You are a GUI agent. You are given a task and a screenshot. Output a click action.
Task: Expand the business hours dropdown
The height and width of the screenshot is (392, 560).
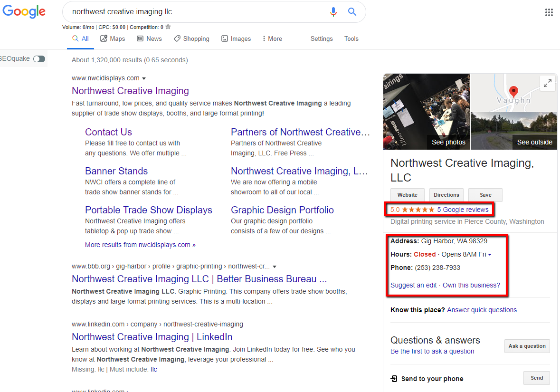tap(490, 255)
